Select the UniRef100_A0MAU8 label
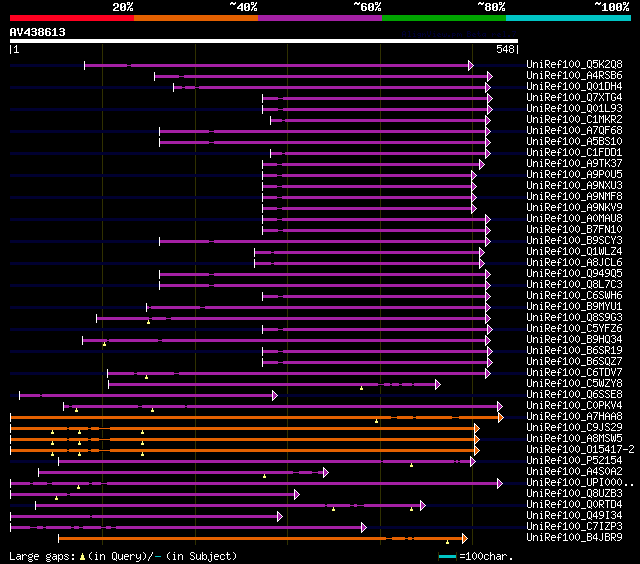640x564 pixels. pos(574,218)
